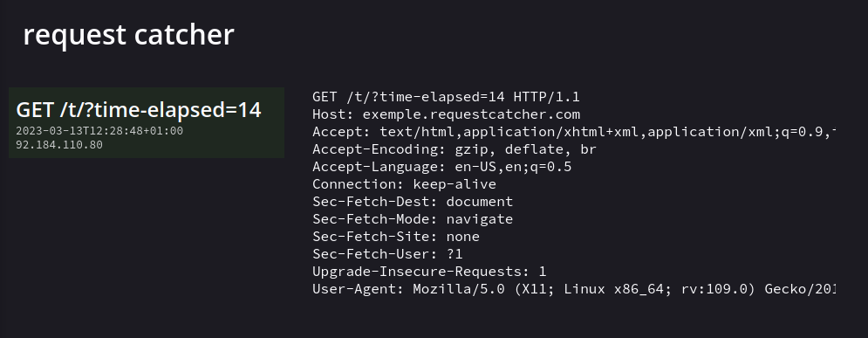This screenshot has height=338, width=868.
Task: Click the Accept-Encoding header line
Action: tap(455, 149)
